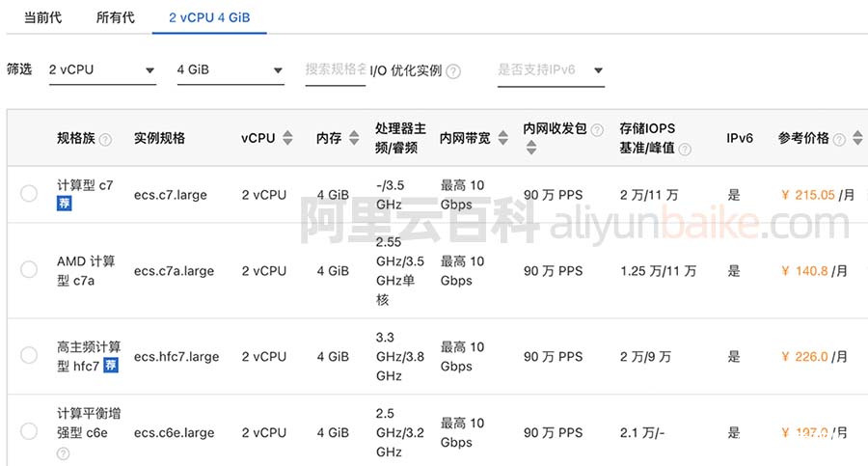Click the 2 万/9 万 IOPS value
Image resolution: width=868 pixels, height=466 pixels.
point(645,357)
